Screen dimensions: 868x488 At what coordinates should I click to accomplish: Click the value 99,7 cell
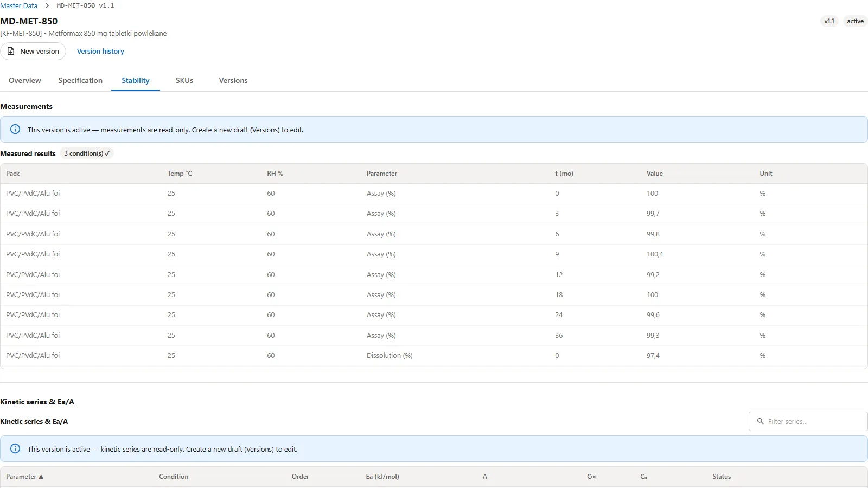pos(653,214)
